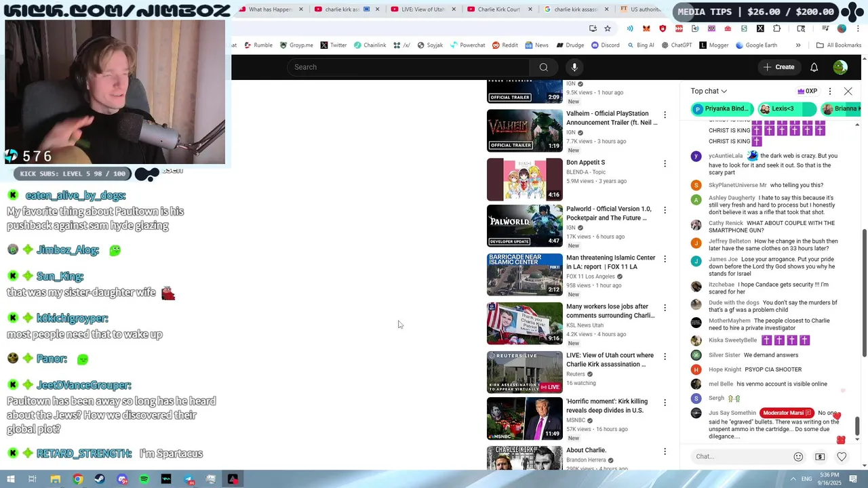The image size is (868, 488).
Task: Show hidden bookmarks chevron
Action: pos(798,45)
